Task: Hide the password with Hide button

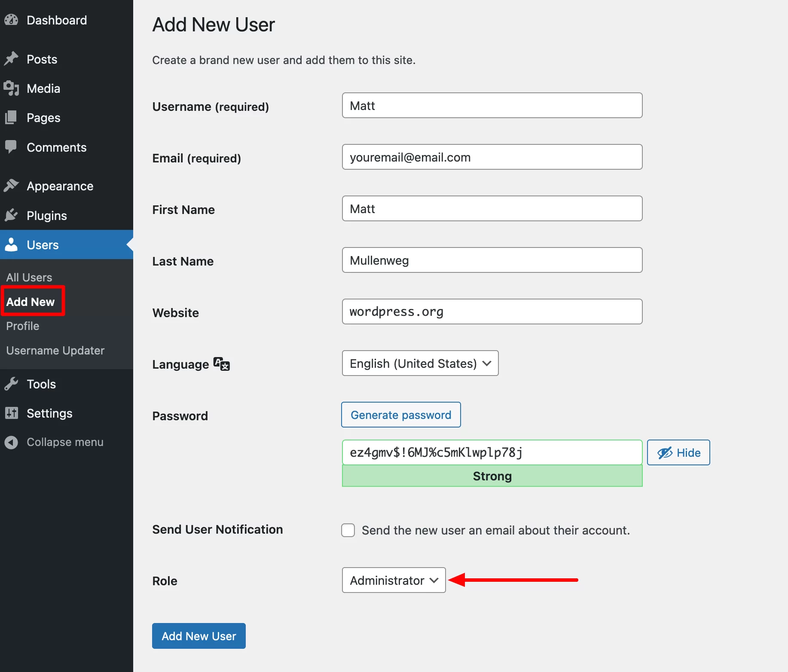Action: pyautogui.click(x=678, y=452)
